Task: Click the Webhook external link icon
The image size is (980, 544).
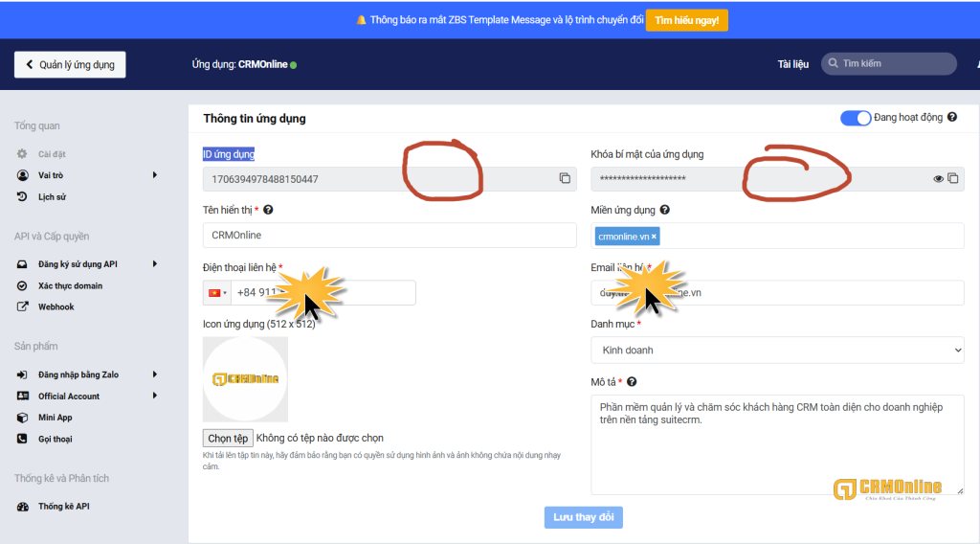Action: click(22, 306)
